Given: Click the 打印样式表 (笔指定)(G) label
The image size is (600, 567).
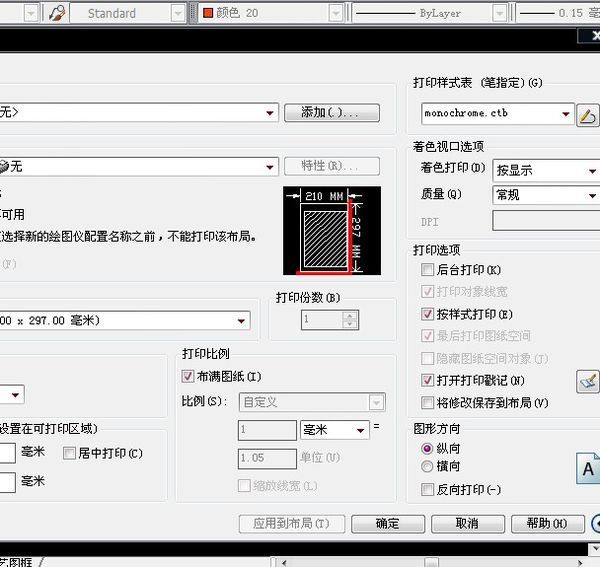Looking at the screenshot, I should click(477, 82).
